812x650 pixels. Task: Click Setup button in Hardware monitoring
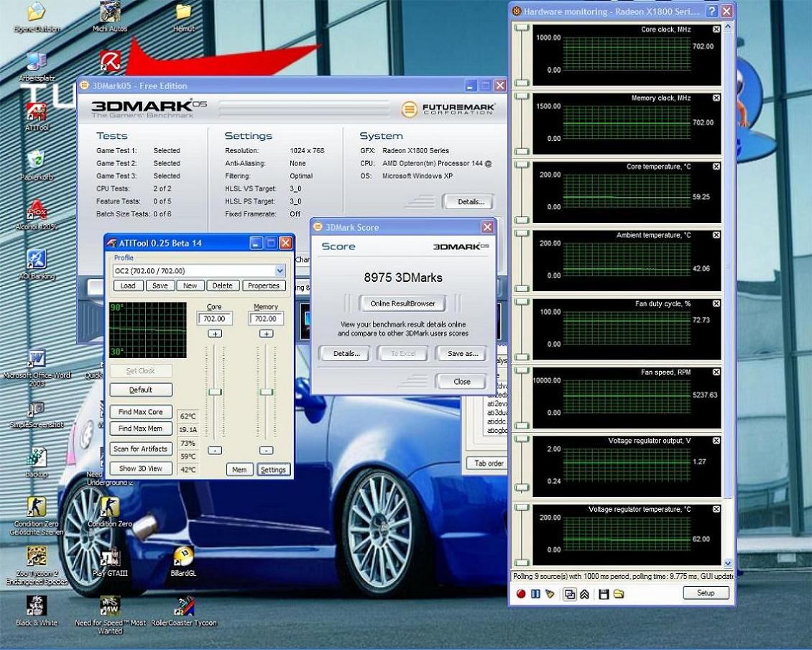tap(706, 593)
